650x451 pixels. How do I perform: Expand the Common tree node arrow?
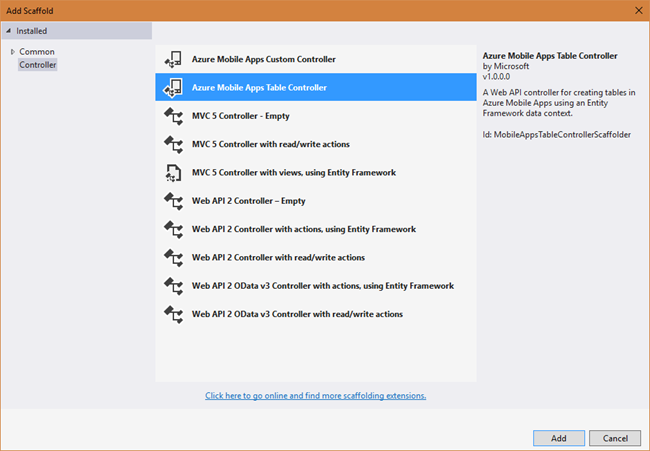click(12, 52)
